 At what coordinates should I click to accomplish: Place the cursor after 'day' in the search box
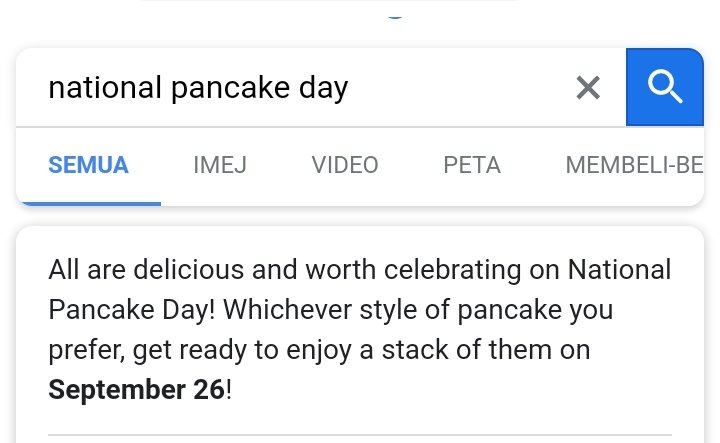click(350, 87)
